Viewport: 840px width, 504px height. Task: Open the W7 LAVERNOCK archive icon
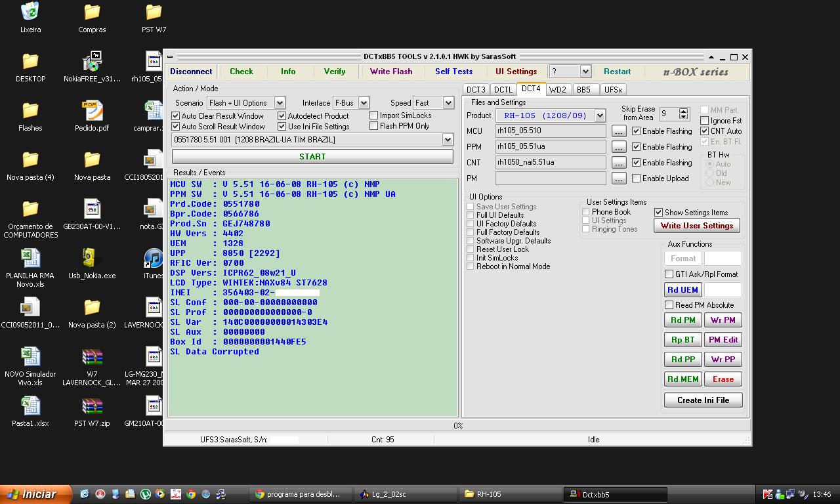click(x=92, y=357)
